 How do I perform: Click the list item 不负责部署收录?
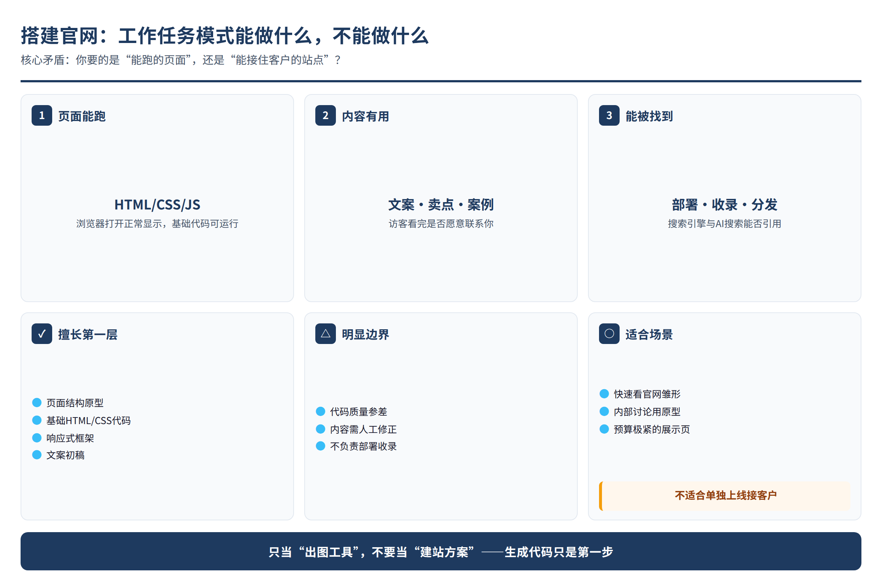click(x=363, y=446)
